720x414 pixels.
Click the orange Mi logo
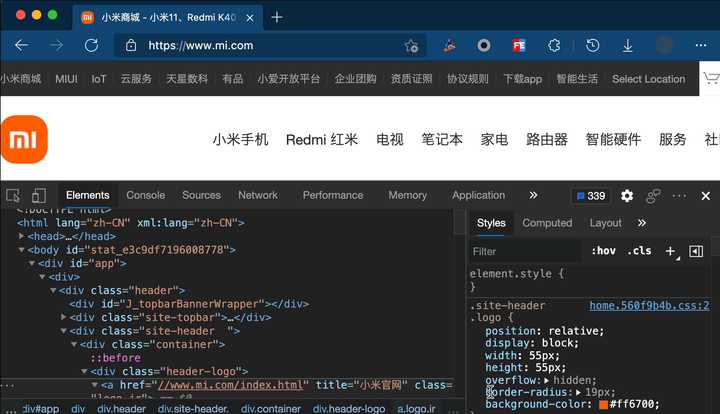[x=24, y=139]
